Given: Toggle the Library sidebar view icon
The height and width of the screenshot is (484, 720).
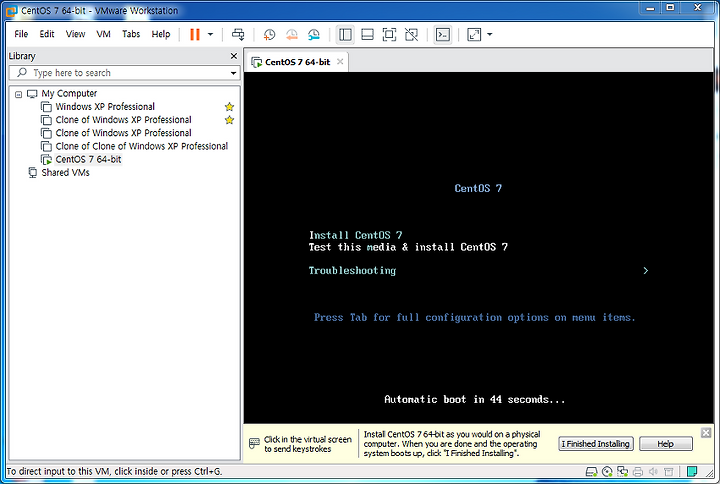Looking at the screenshot, I should click(x=345, y=34).
